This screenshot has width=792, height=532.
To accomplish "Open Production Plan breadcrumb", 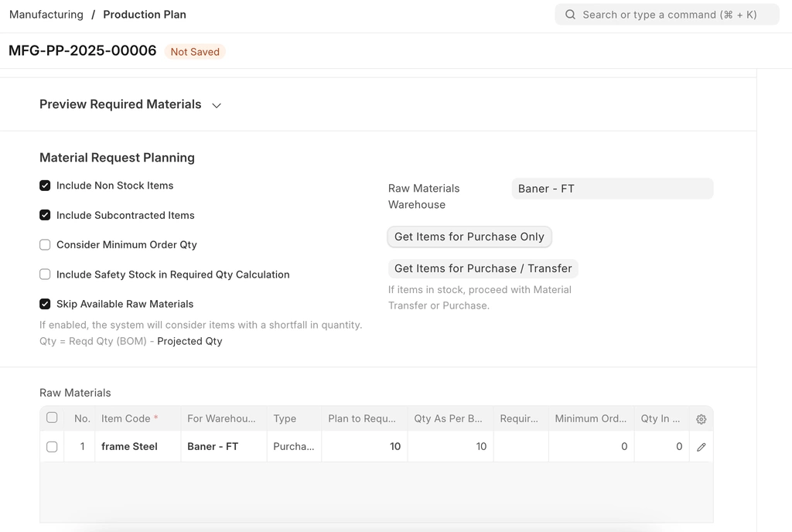I will pyautogui.click(x=145, y=15).
